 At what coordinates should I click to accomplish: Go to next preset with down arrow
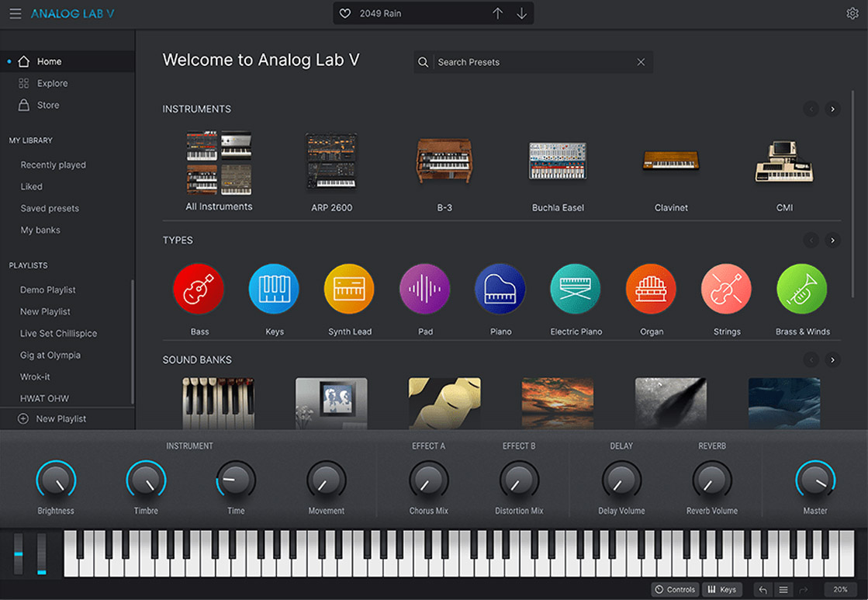click(x=521, y=13)
